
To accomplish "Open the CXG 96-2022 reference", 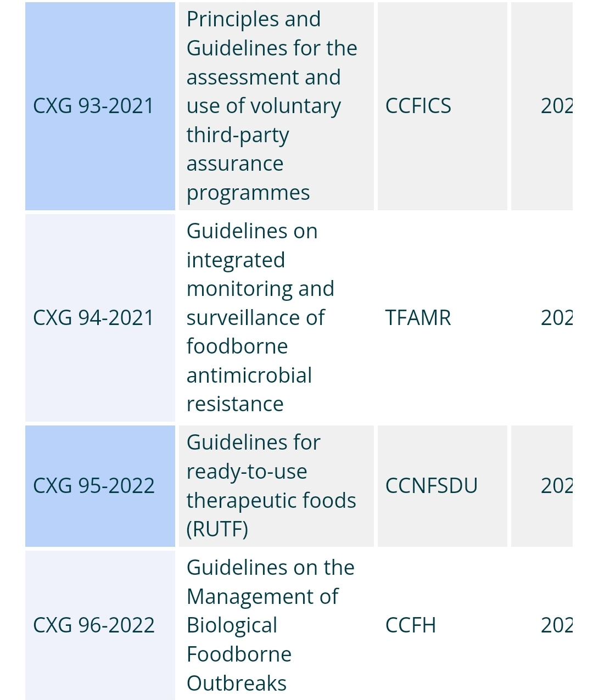I will click(x=94, y=625).
